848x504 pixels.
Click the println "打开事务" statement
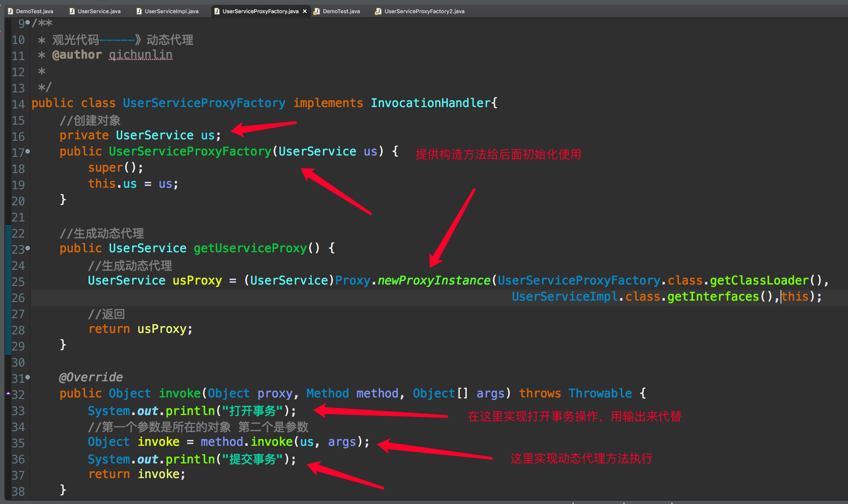tap(192, 411)
